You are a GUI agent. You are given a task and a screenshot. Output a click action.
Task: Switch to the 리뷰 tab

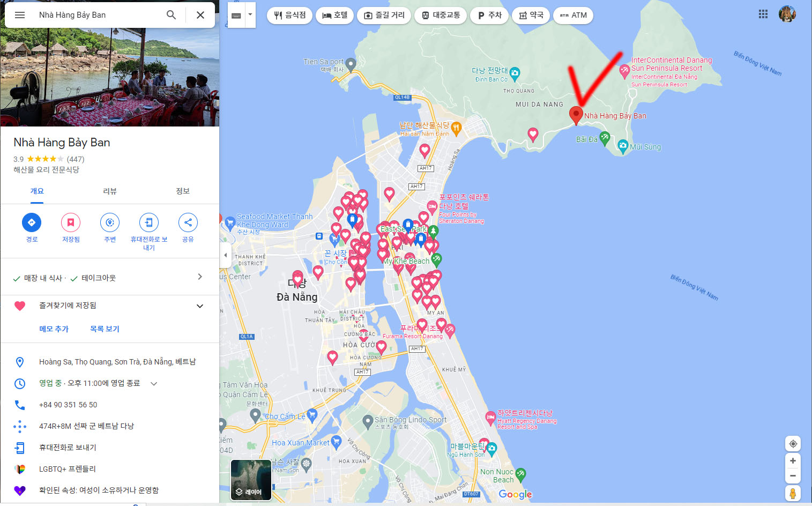110,191
